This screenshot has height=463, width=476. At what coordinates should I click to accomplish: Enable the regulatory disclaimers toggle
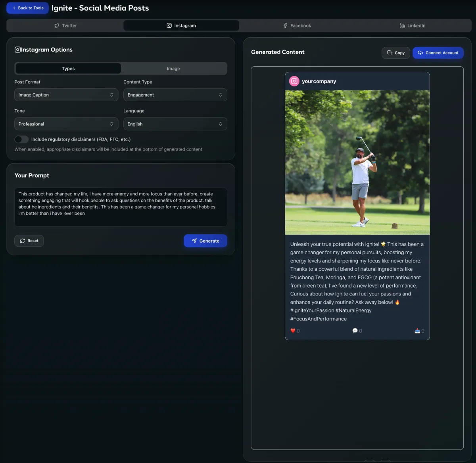(x=21, y=139)
